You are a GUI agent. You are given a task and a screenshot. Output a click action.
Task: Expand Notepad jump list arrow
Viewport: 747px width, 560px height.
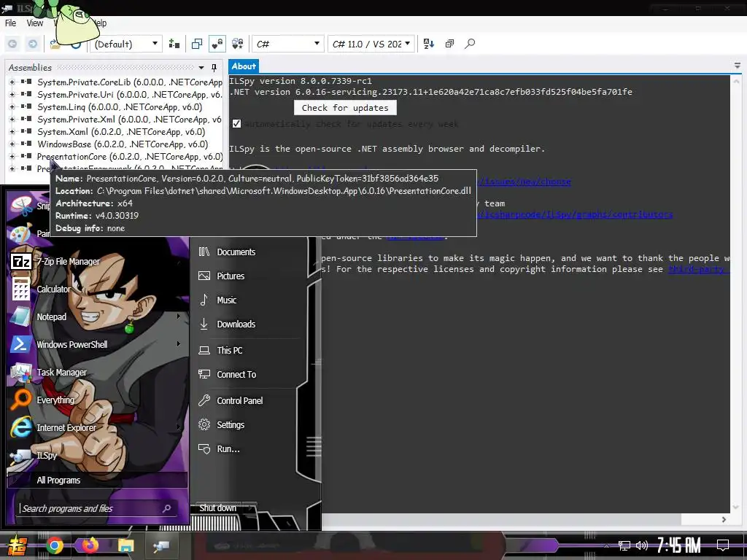[179, 316]
